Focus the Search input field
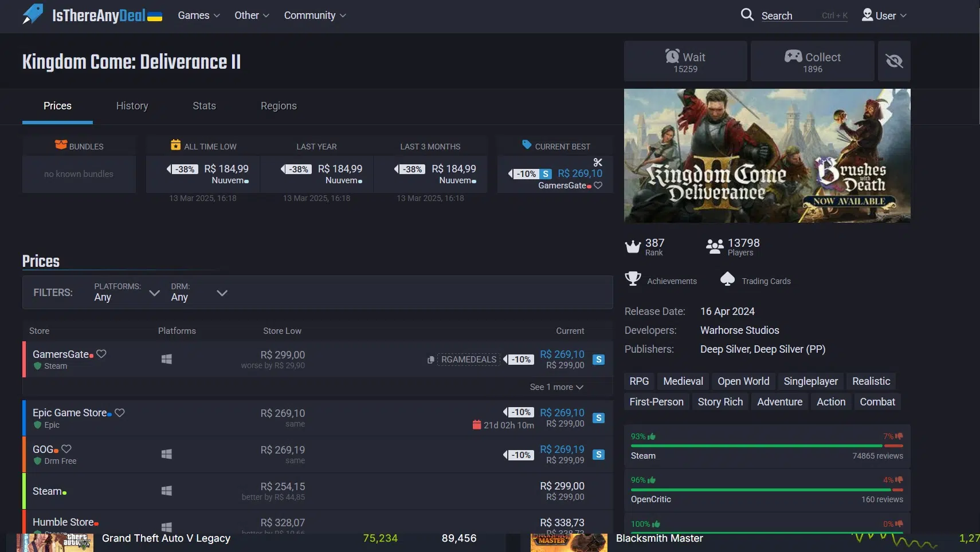 click(x=805, y=15)
